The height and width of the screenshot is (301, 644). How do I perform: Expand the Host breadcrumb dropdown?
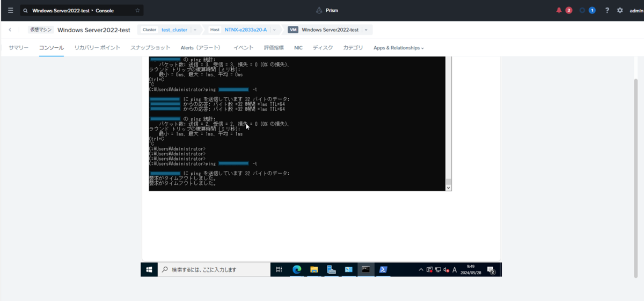coord(274,30)
